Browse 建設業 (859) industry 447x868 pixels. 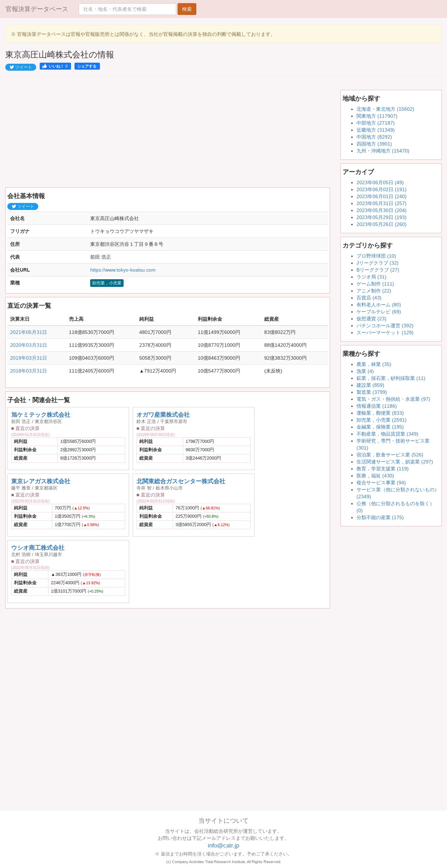(370, 385)
